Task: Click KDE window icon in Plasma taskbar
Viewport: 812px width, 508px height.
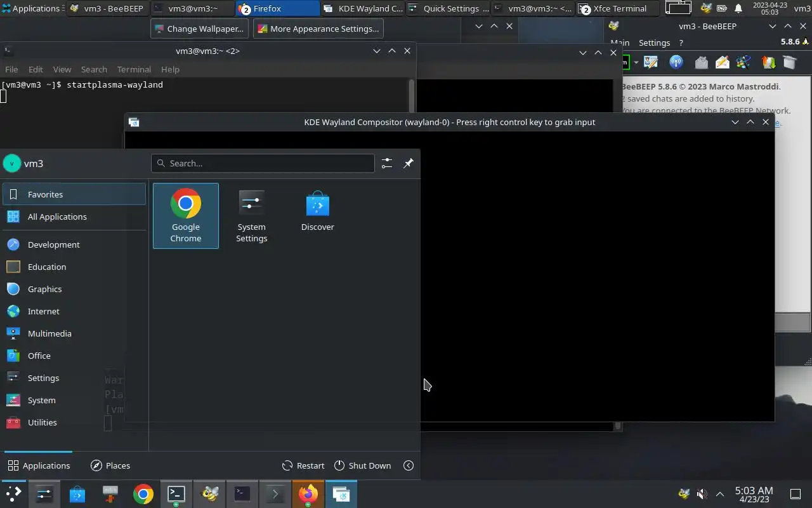Action: (x=341, y=494)
